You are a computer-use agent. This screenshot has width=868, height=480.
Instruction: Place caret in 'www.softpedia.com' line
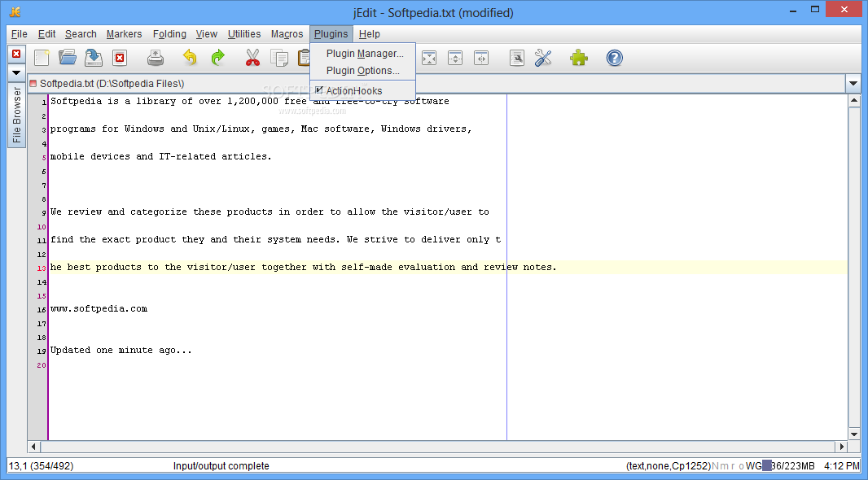[x=99, y=308]
